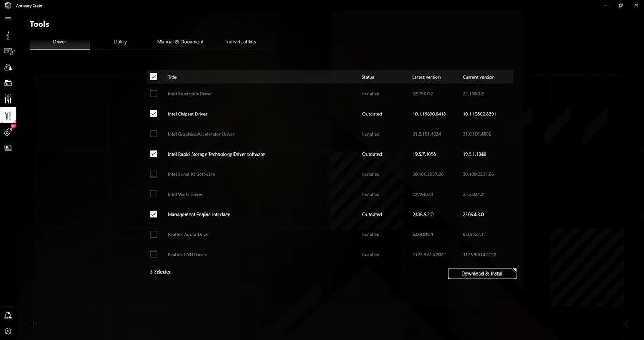
Task: Select the Realtek LAN Driver title
Action: (187, 255)
